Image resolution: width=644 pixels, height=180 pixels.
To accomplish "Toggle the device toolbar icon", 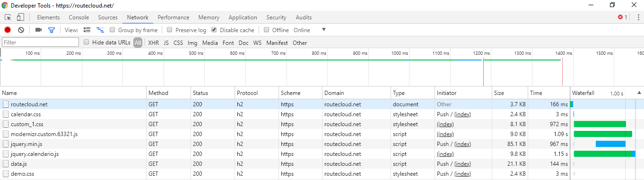I will (x=20, y=17).
